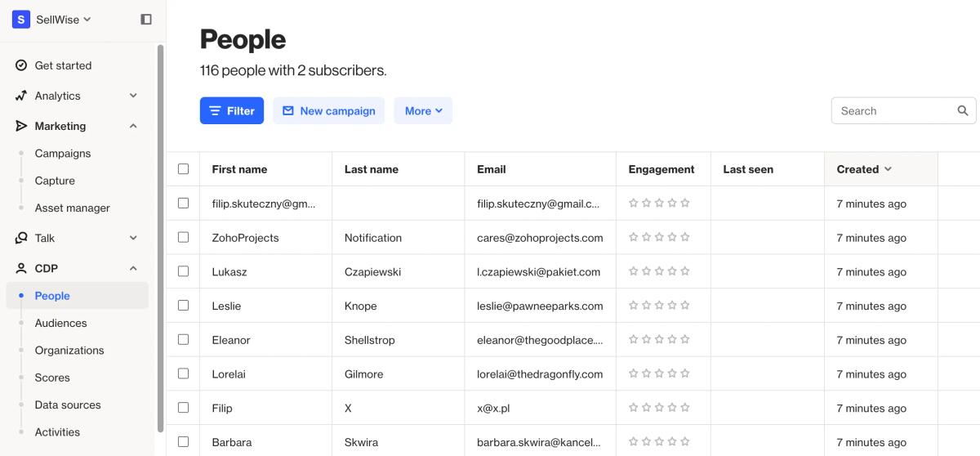Click last name cell Czapiewski

pyautogui.click(x=372, y=272)
